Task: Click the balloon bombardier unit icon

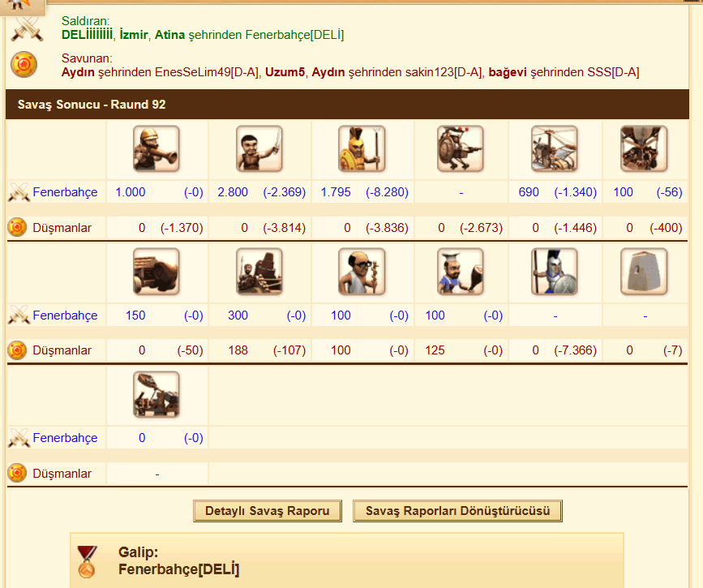Action: coord(644,149)
